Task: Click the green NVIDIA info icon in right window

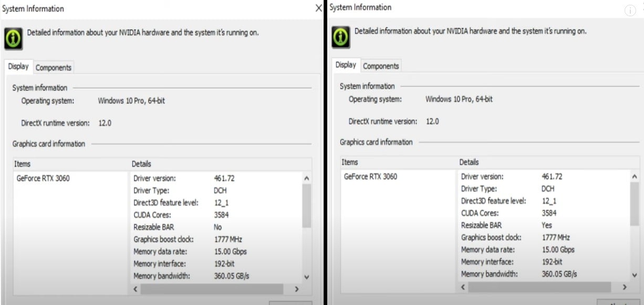Action: click(341, 37)
